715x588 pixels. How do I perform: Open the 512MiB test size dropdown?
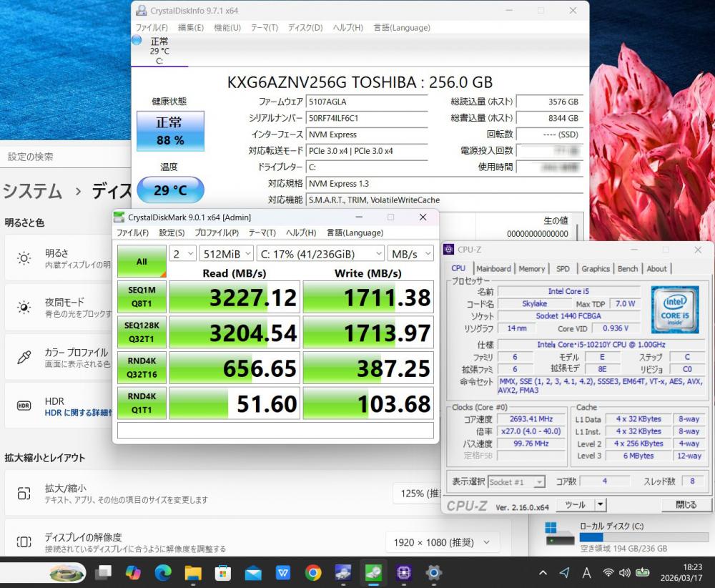(226, 253)
